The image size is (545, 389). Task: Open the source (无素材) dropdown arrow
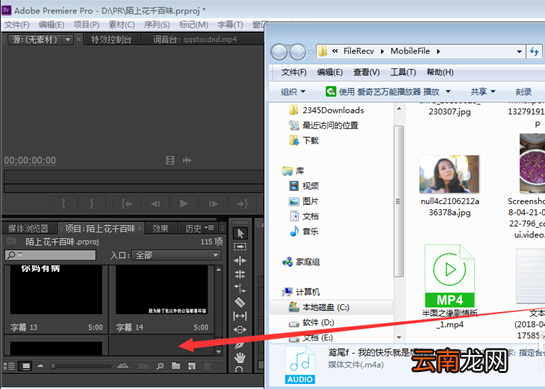coord(68,40)
